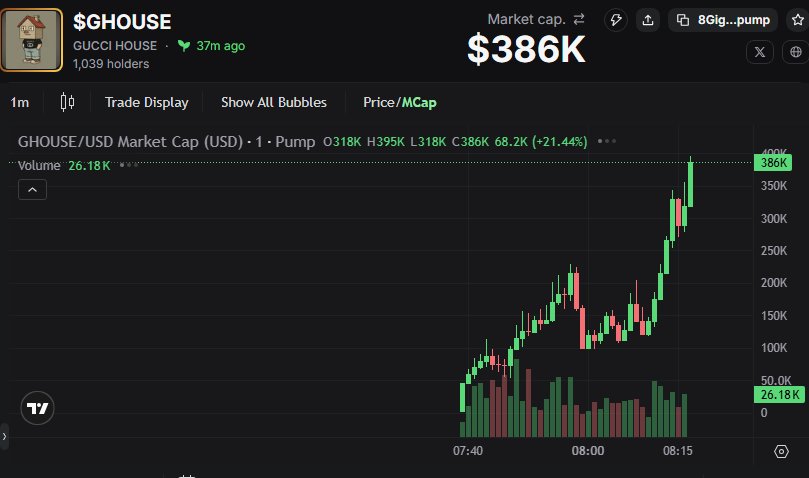Click the 08:15 time axis label

pos(678,451)
